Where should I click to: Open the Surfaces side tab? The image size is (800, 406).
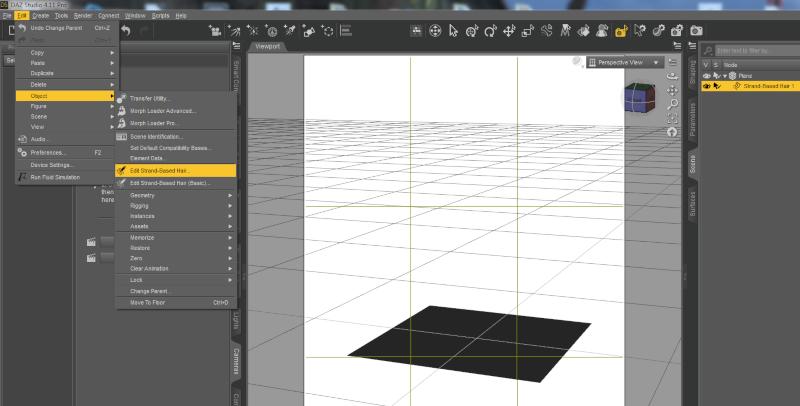pyautogui.click(x=692, y=204)
